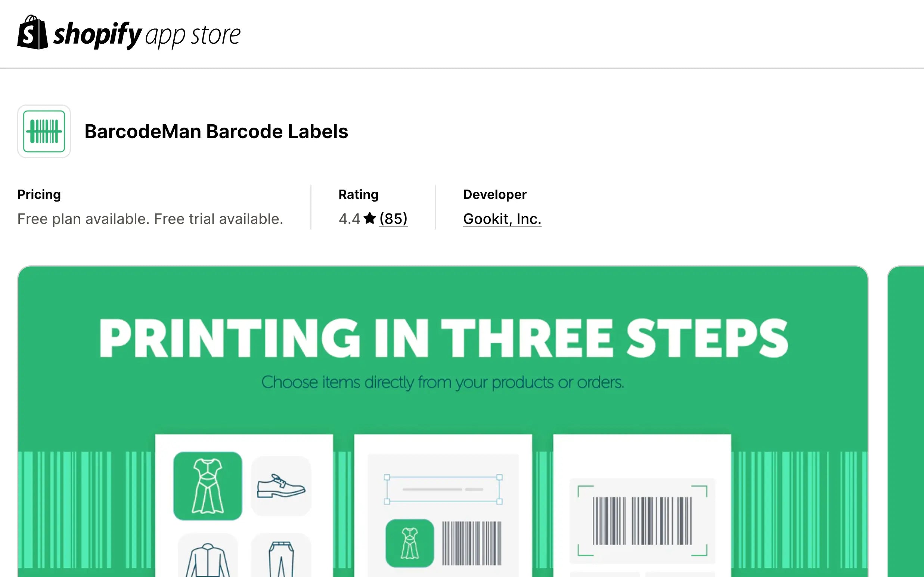Click the selected text box in label designer
Viewport: 924px width, 577px height.
[x=443, y=489]
